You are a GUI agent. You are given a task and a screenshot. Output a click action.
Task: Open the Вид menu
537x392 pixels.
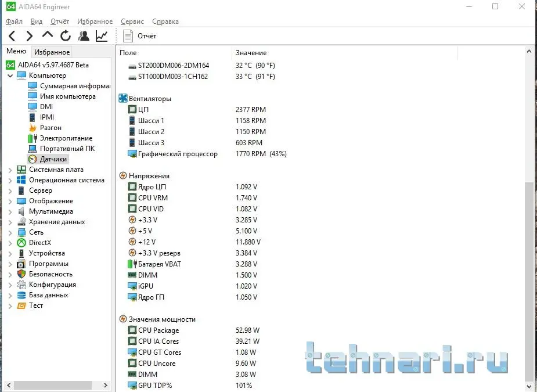tap(37, 21)
